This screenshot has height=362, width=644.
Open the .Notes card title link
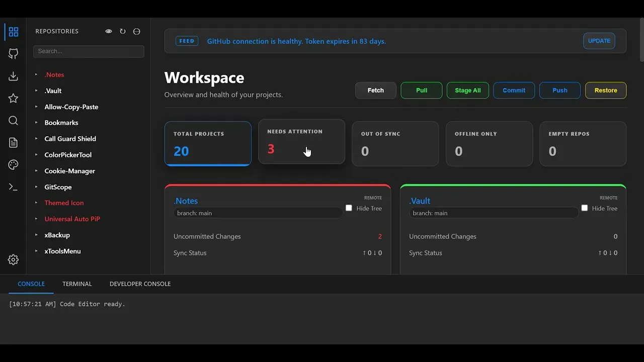(186, 201)
